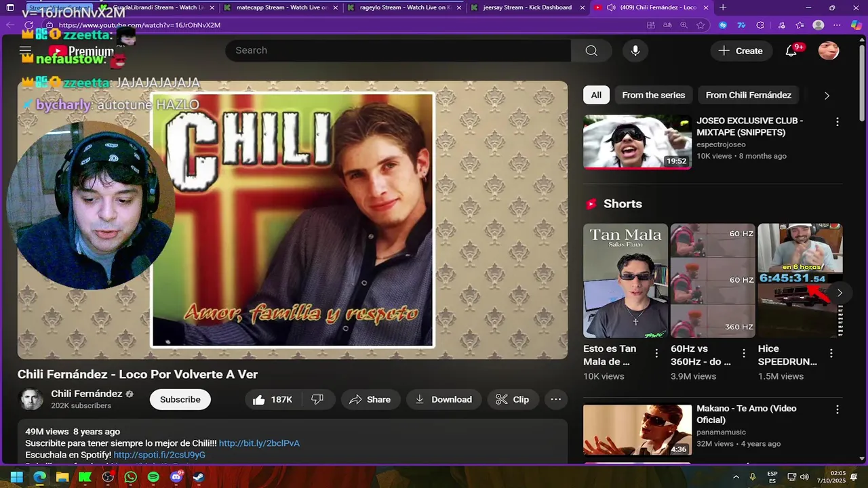Image resolution: width=868 pixels, height=488 pixels.
Task: Open the Makano - Te Amo thumbnail
Action: click(637, 430)
